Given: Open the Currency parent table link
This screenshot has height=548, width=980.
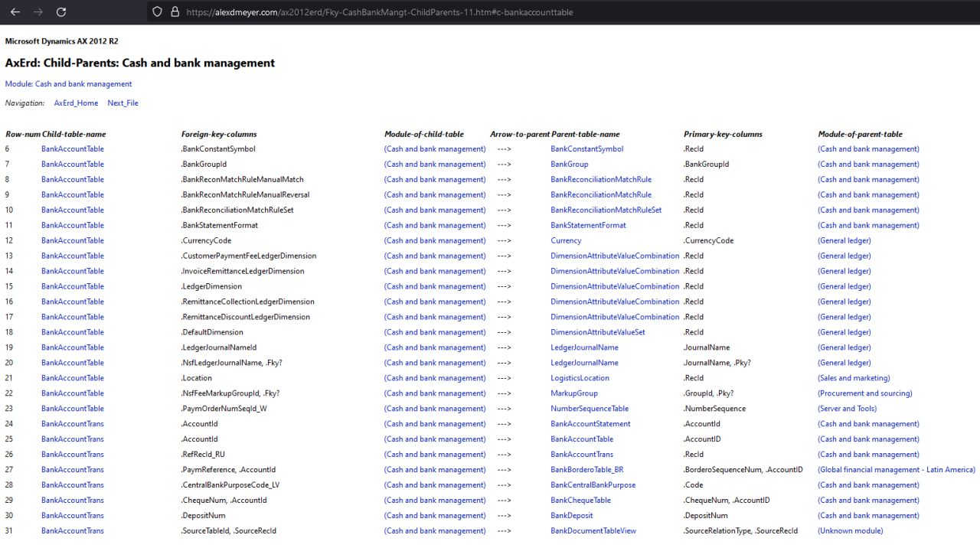Looking at the screenshot, I should click(x=566, y=241).
